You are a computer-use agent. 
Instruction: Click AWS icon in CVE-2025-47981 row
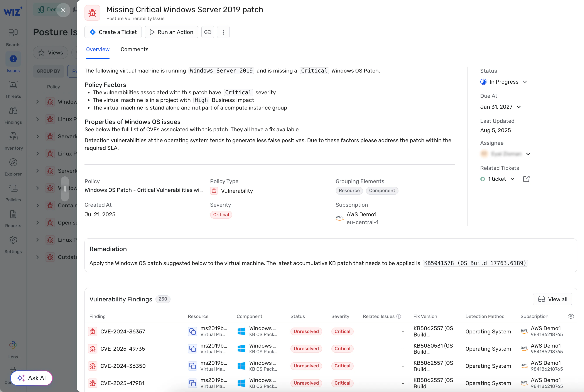[524, 383]
